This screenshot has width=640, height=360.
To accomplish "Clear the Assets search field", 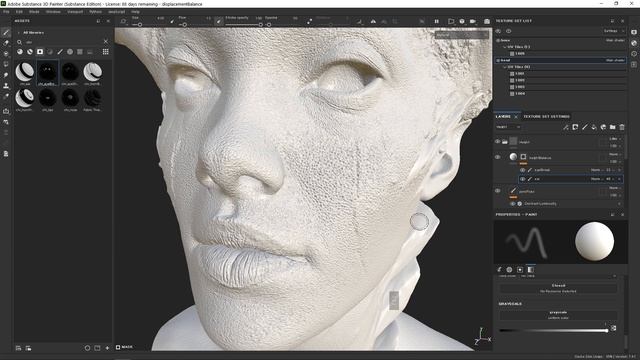I will click(106, 42).
